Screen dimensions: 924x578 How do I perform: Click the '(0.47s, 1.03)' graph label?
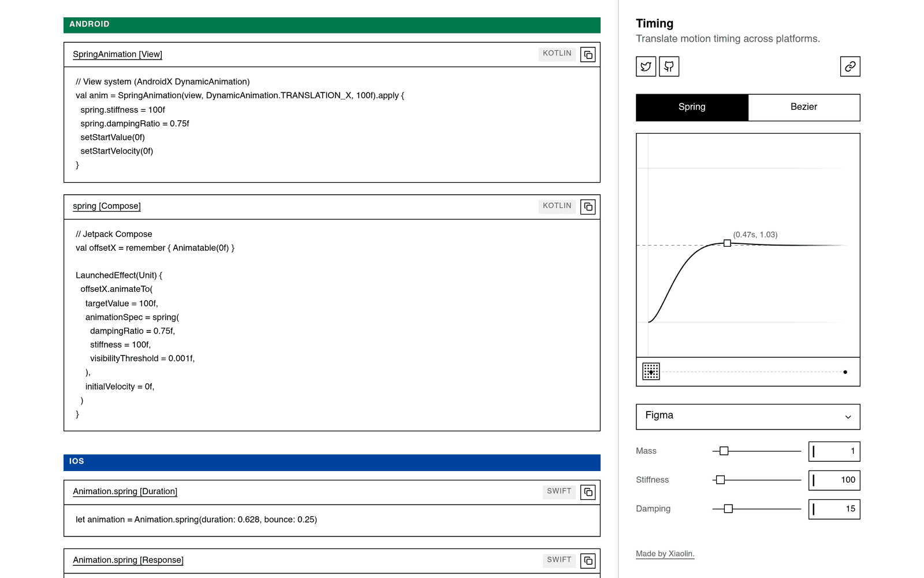coord(755,235)
